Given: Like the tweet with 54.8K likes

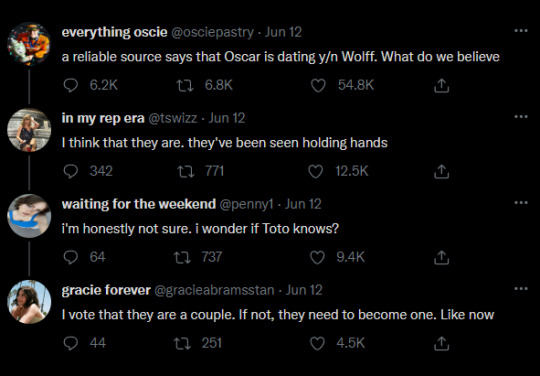Looking at the screenshot, I should tap(318, 85).
